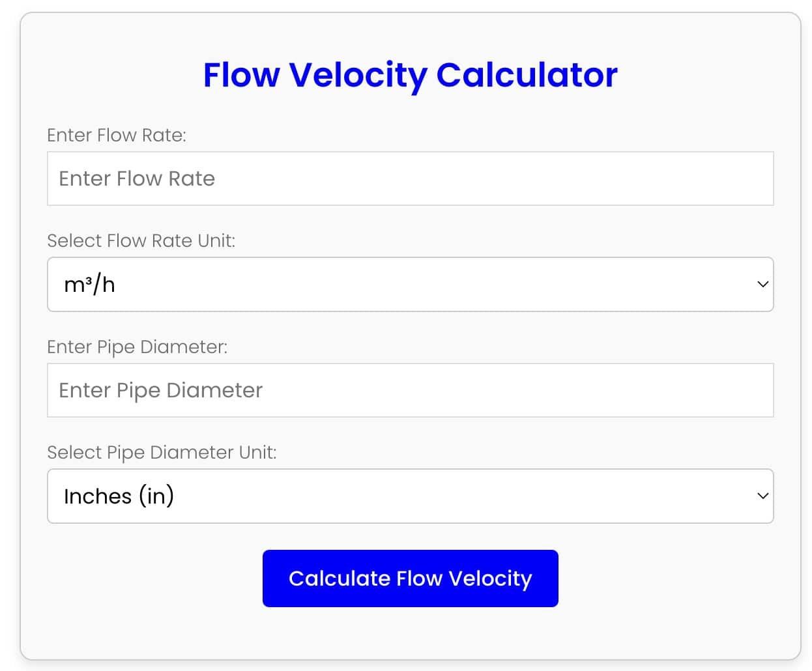Click the Flow Velocity Calculator title
This screenshot has height=671, width=812.
pos(410,74)
